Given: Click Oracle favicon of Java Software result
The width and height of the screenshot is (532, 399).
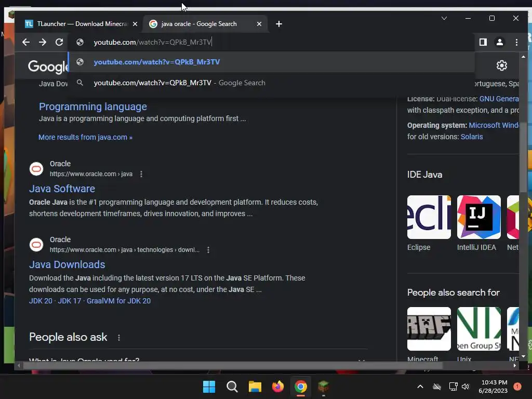Looking at the screenshot, I should pyautogui.click(x=36, y=169).
